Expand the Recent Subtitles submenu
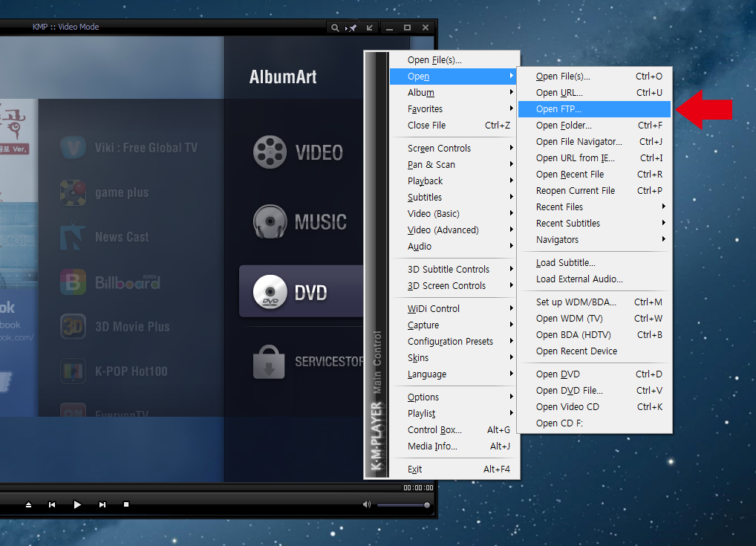Image resolution: width=756 pixels, height=546 pixels. click(595, 224)
